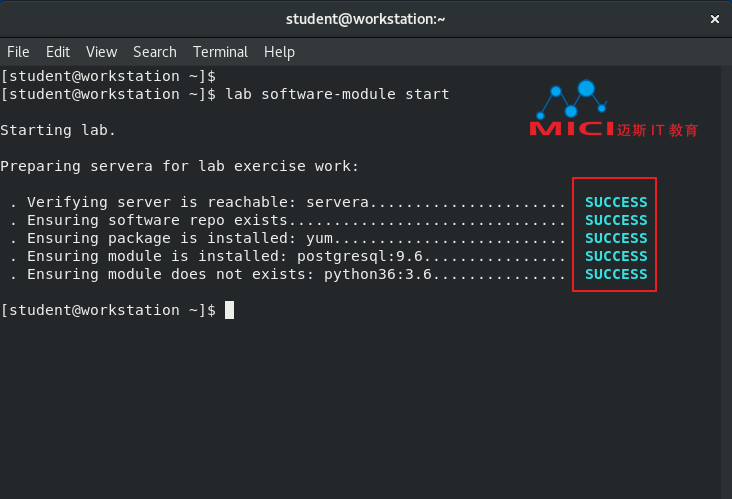The height and width of the screenshot is (499, 732).
Task: Open the Edit menu
Action: coord(58,52)
